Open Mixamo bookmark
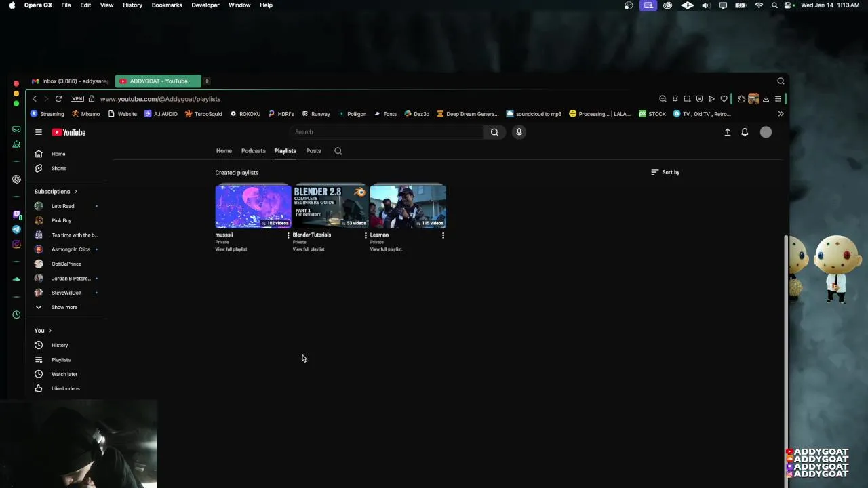Viewport: 868px width, 488px height. pyautogui.click(x=86, y=114)
